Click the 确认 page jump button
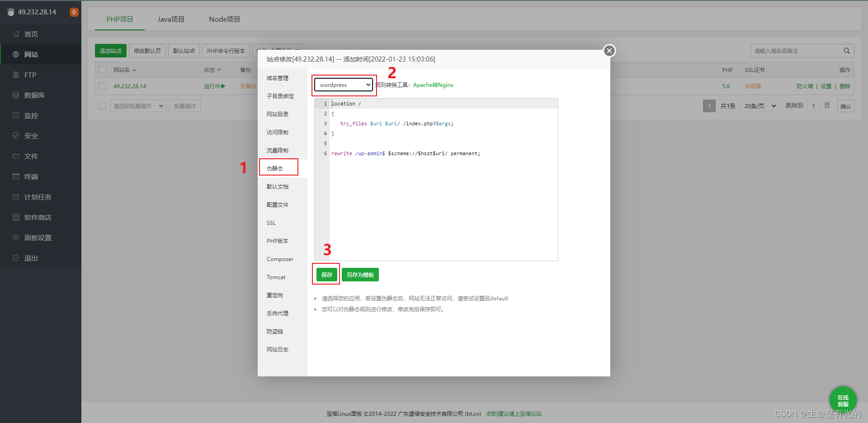 tap(845, 106)
